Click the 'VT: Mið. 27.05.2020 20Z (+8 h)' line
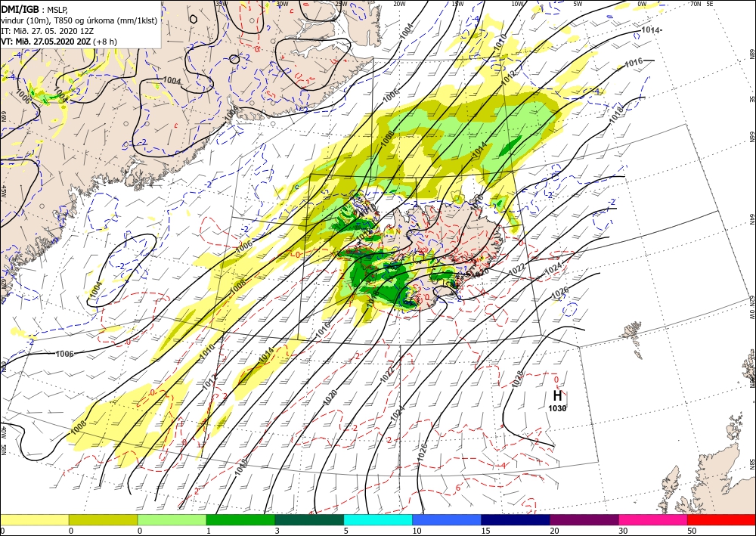The image size is (756, 536). coord(59,42)
